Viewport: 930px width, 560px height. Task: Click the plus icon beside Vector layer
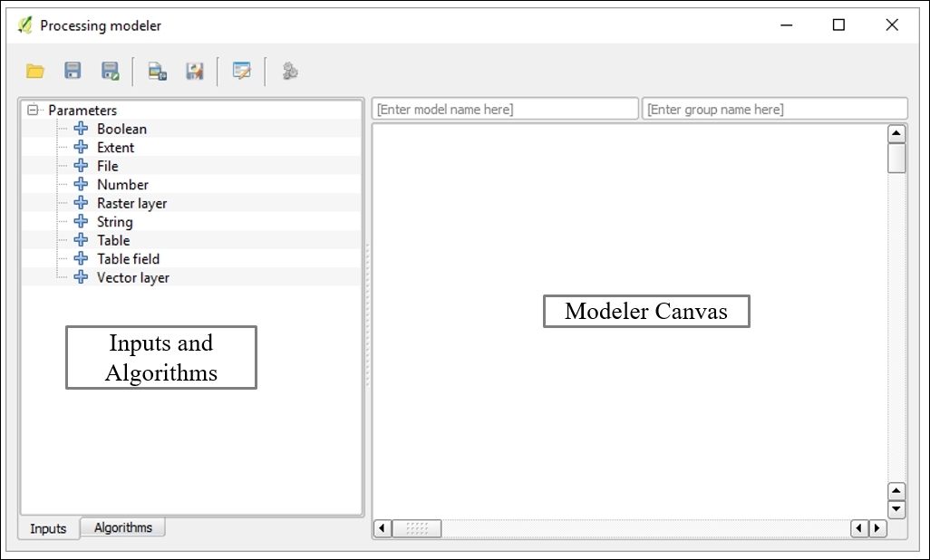click(82, 277)
